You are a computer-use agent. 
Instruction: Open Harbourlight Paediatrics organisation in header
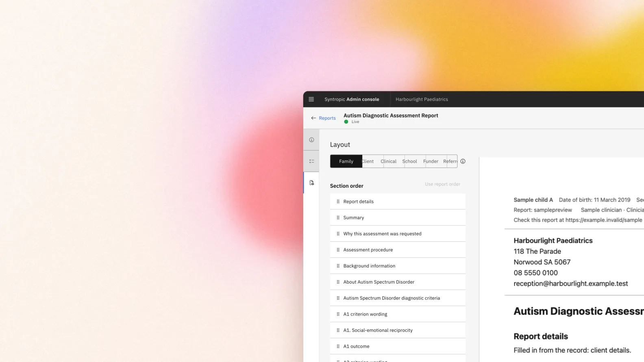pyautogui.click(x=422, y=99)
